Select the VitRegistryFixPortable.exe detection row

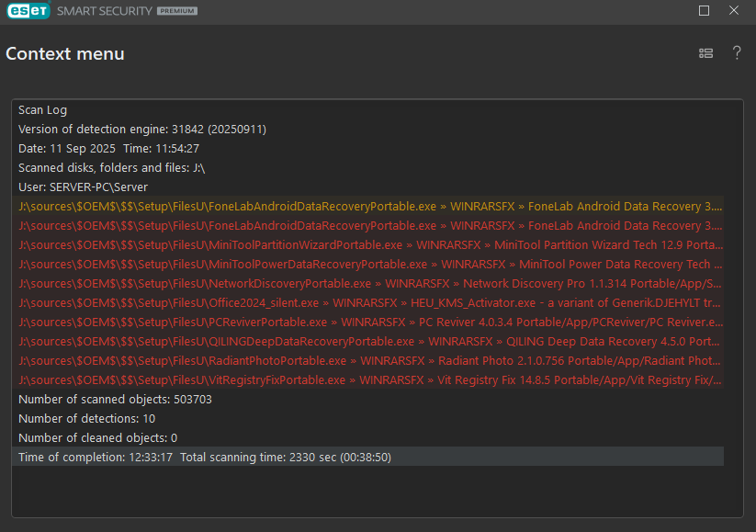coord(367,380)
